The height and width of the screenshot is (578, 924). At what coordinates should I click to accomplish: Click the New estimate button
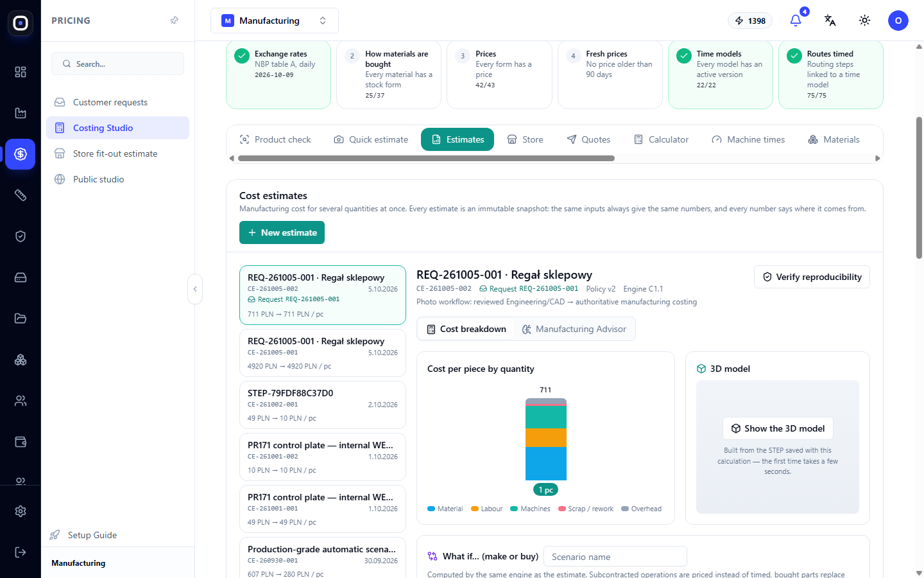tap(282, 232)
